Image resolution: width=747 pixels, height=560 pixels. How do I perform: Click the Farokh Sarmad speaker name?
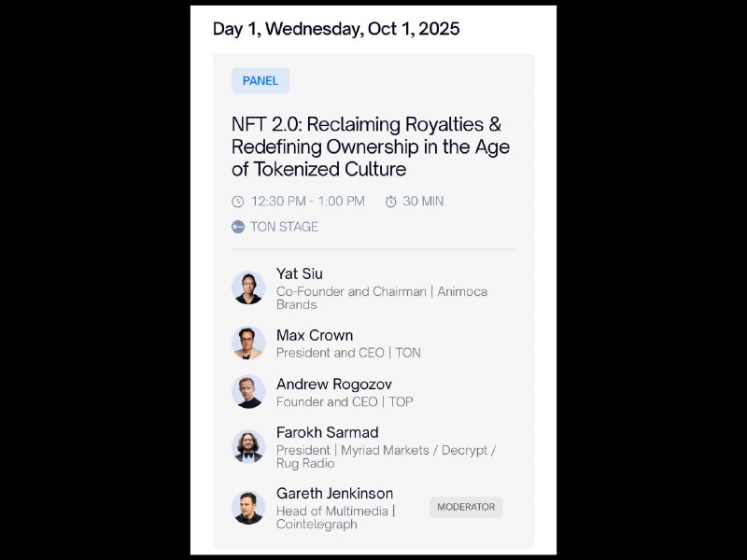click(327, 432)
